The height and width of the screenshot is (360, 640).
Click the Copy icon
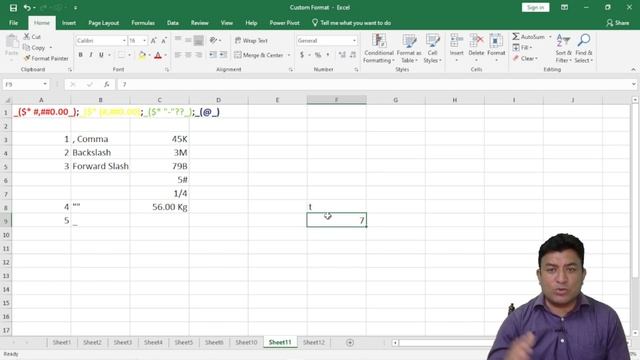pos(27,48)
